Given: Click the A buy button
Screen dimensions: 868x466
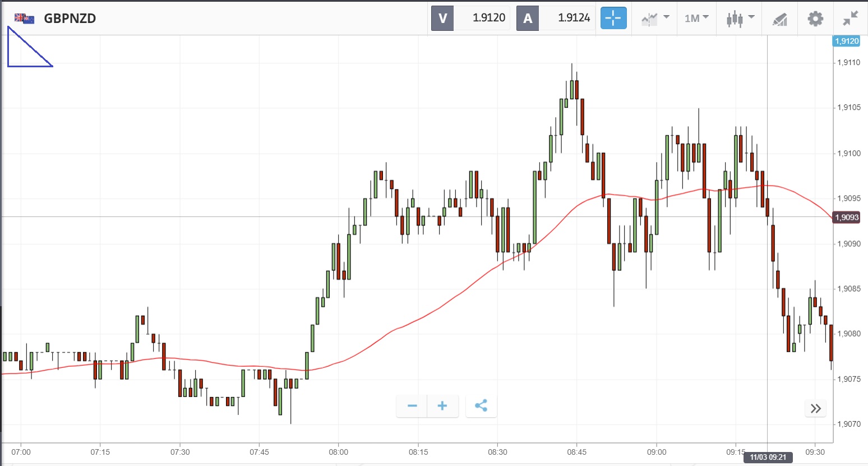Looking at the screenshot, I should [528, 18].
